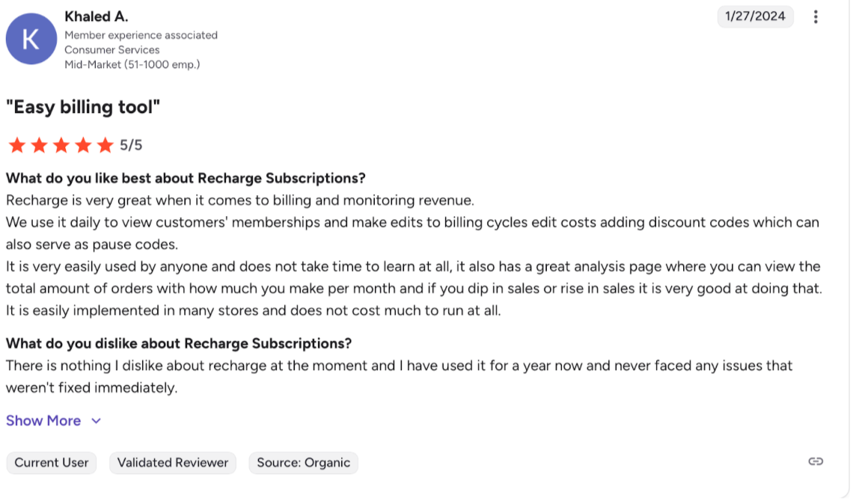Open the three-dot options menu
The height and width of the screenshot is (504, 853).
[x=816, y=16]
